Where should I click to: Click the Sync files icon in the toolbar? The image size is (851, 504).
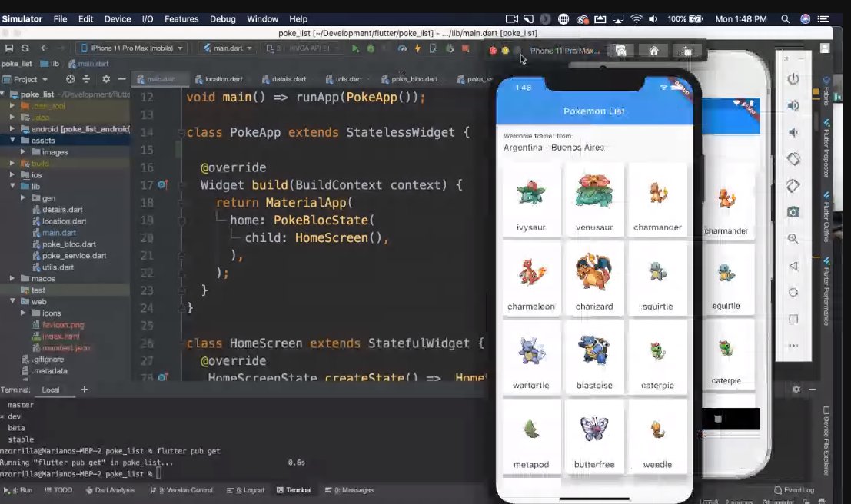point(25,48)
